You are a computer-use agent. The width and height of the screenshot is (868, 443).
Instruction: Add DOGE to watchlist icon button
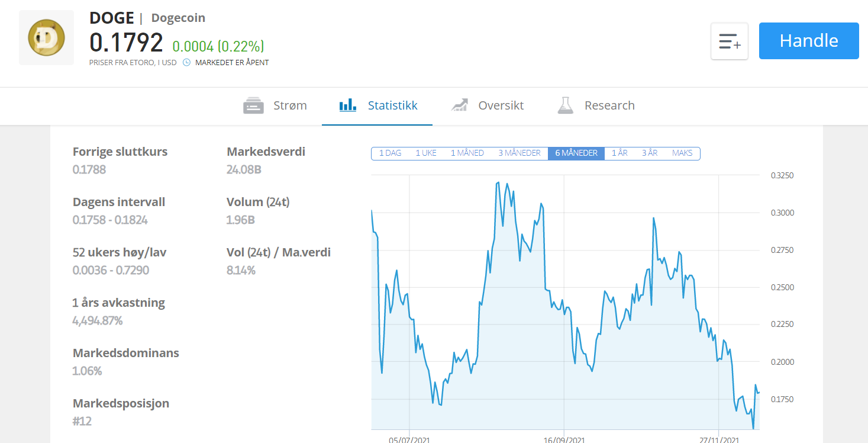point(730,41)
